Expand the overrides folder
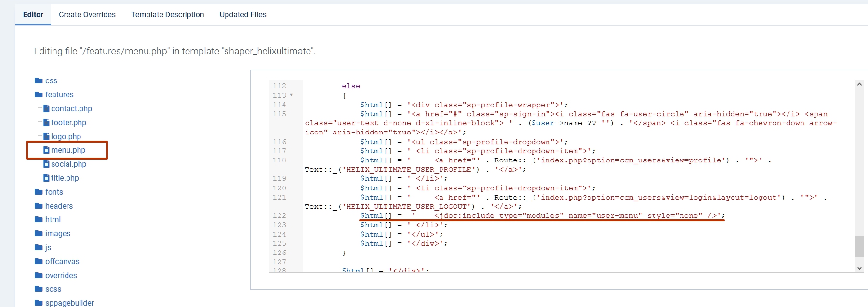Image resolution: width=868 pixels, height=307 pixels. tap(61, 275)
